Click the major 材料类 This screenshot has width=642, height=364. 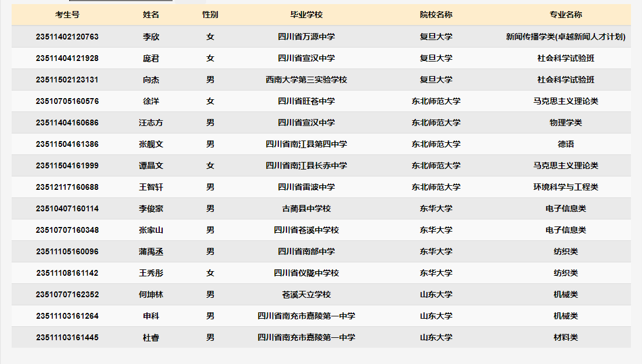coord(566,337)
